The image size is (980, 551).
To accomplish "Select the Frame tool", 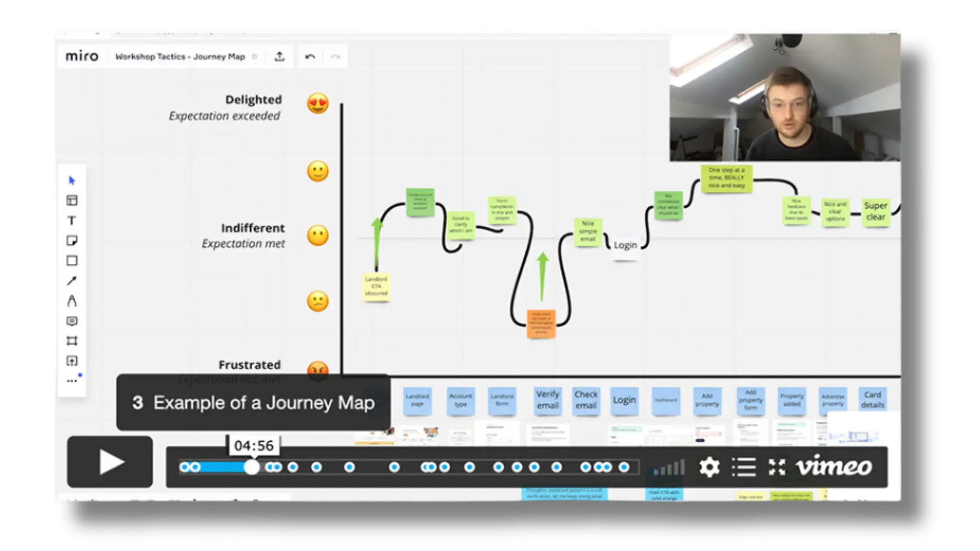I will (72, 341).
